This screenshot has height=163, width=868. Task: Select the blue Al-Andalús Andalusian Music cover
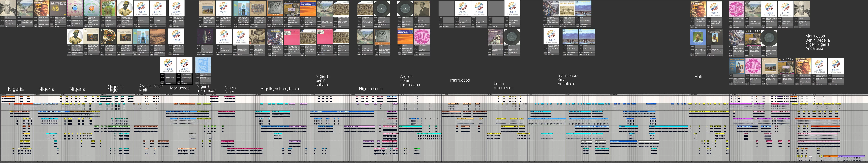click(x=203, y=65)
